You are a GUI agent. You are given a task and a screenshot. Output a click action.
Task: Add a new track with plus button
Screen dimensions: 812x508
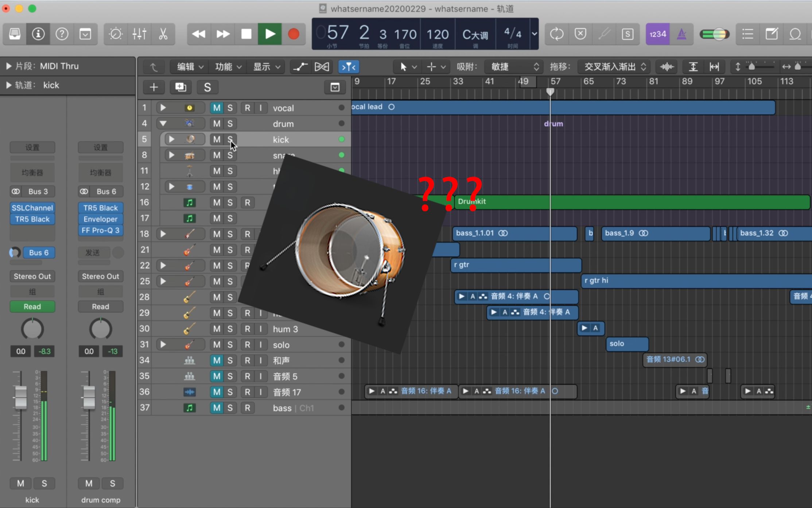click(154, 87)
